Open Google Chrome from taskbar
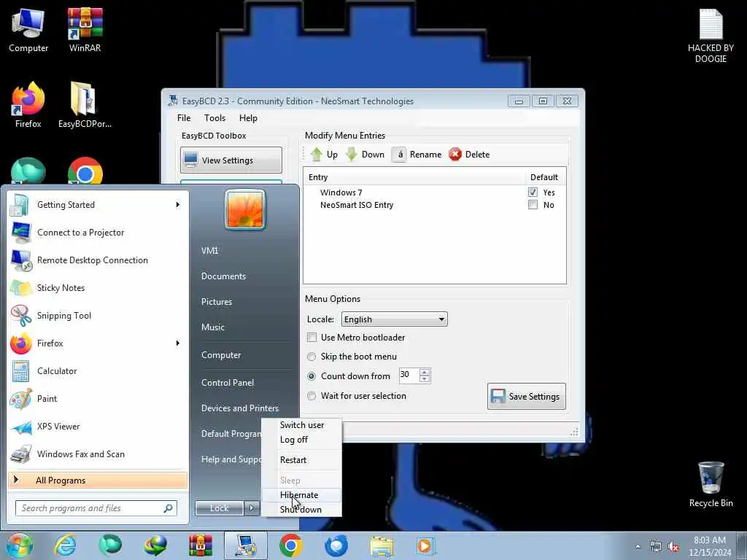Viewport: 747px width, 560px height. [x=290, y=545]
